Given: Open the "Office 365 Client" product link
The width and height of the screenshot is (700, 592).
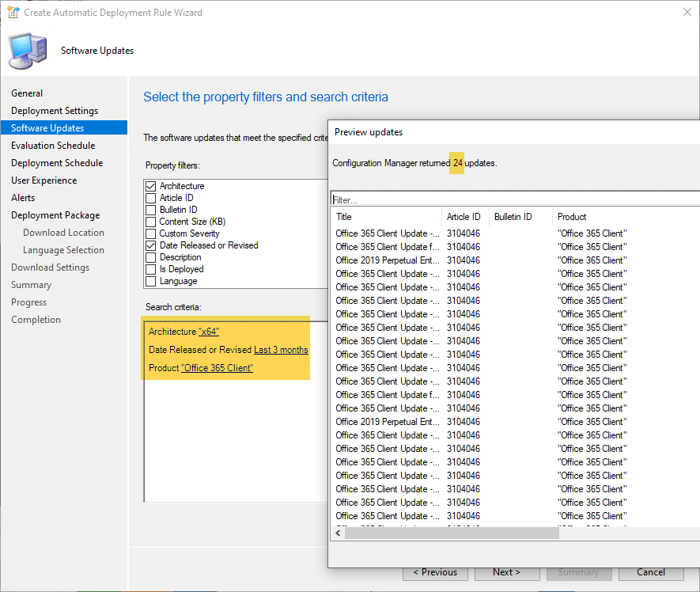Looking at the screenshot, I should 217,368.
